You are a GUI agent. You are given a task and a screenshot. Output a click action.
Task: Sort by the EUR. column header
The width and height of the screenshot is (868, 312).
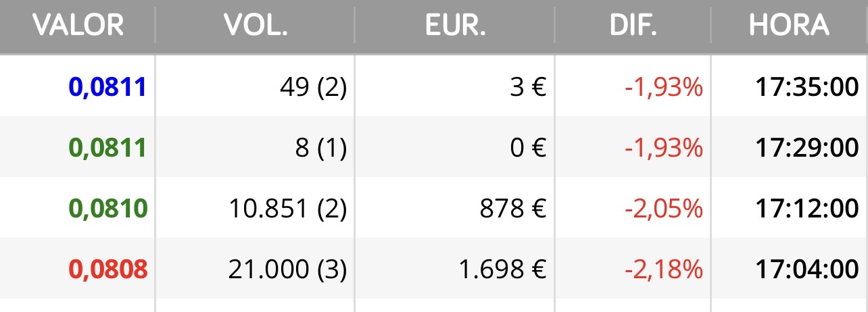455,26
